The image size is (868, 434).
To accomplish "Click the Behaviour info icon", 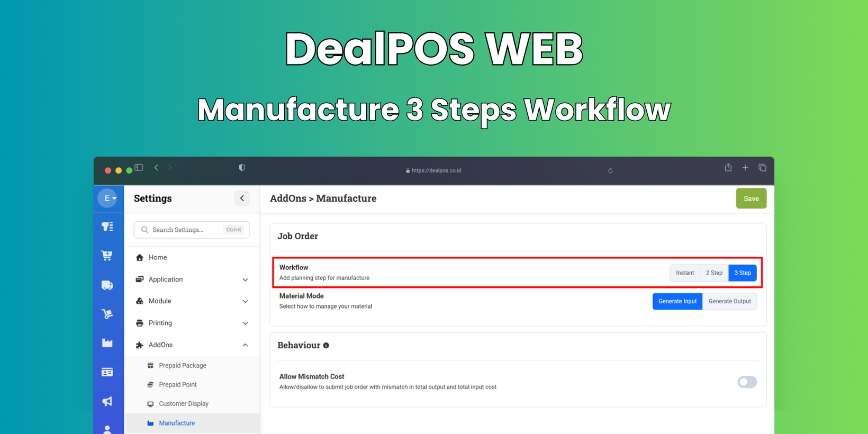I will (326, 346).
